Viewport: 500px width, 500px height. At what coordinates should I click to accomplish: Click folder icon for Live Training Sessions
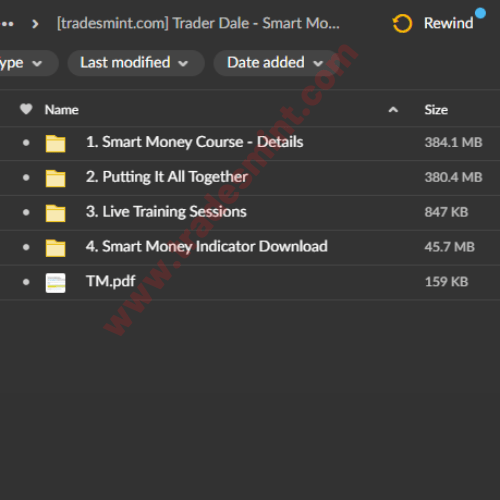(55, 213)
